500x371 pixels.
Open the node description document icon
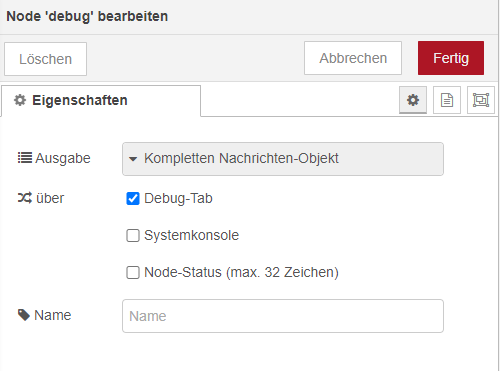click(x=447, y=100)
